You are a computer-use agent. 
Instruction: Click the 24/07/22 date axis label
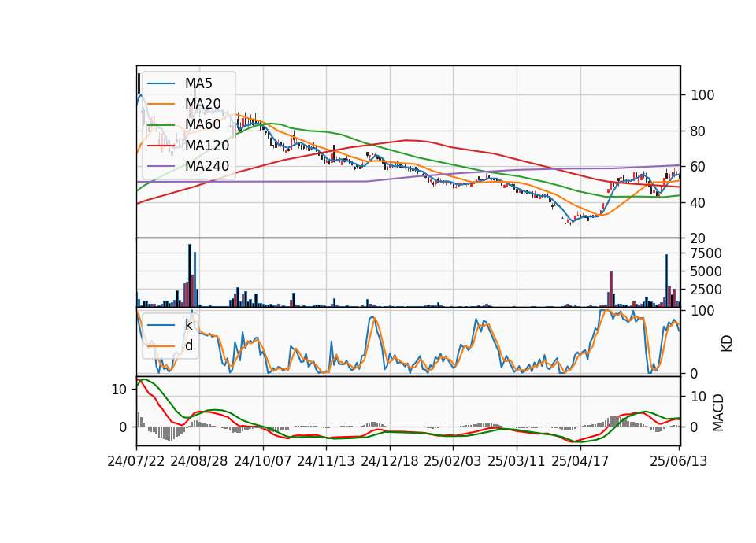coord(136,461)
